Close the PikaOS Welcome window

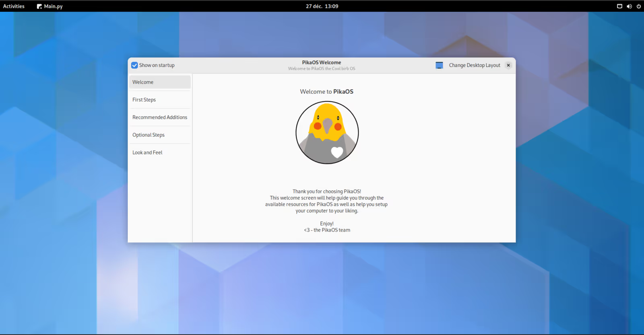[508, 65]
